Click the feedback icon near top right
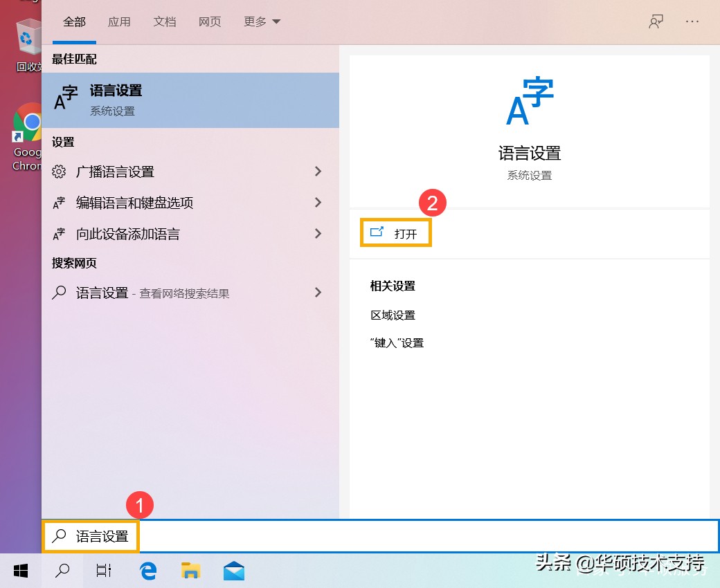The width and height of the screenshot is (720, 588). [x=656, y=21]
